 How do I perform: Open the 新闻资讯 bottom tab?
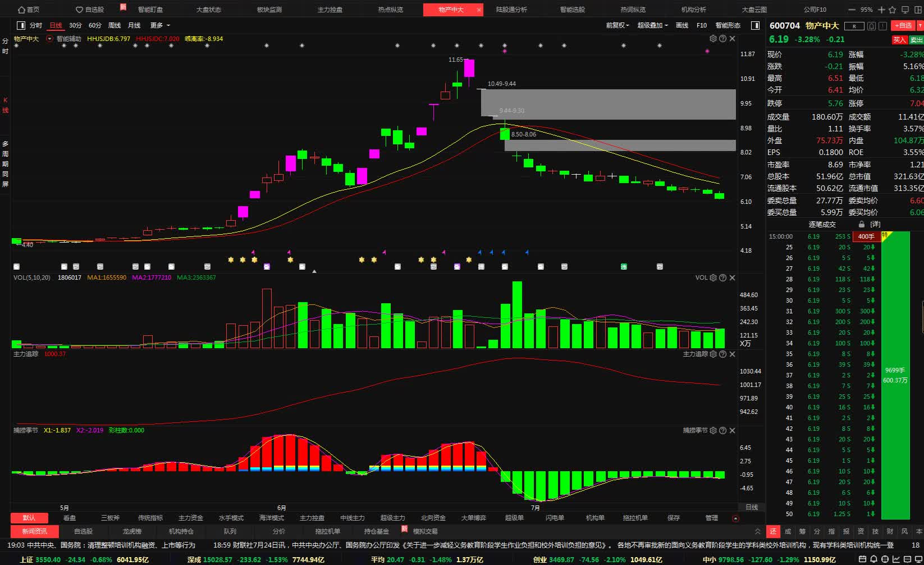pos(35,531)
